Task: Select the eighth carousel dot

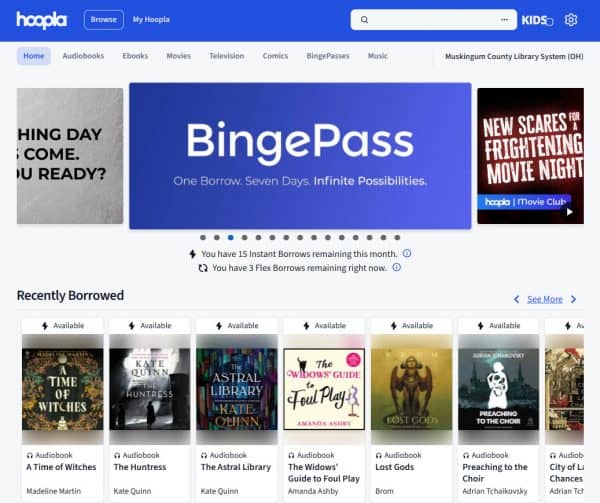Action: (300, 238)
